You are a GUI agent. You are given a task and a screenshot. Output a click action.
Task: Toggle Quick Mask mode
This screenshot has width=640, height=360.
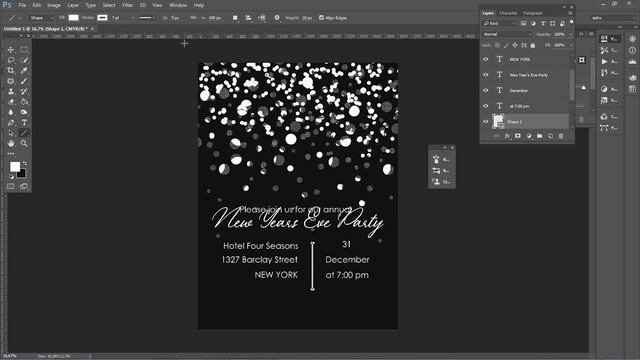tap(11, 187)
